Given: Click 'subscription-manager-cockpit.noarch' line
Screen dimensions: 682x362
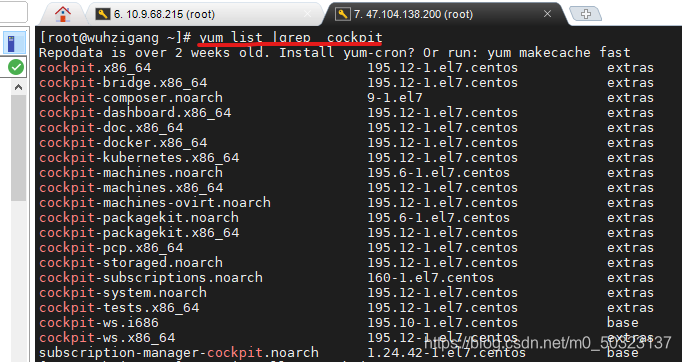Looking at the screenshot, I should click(179, 352).
